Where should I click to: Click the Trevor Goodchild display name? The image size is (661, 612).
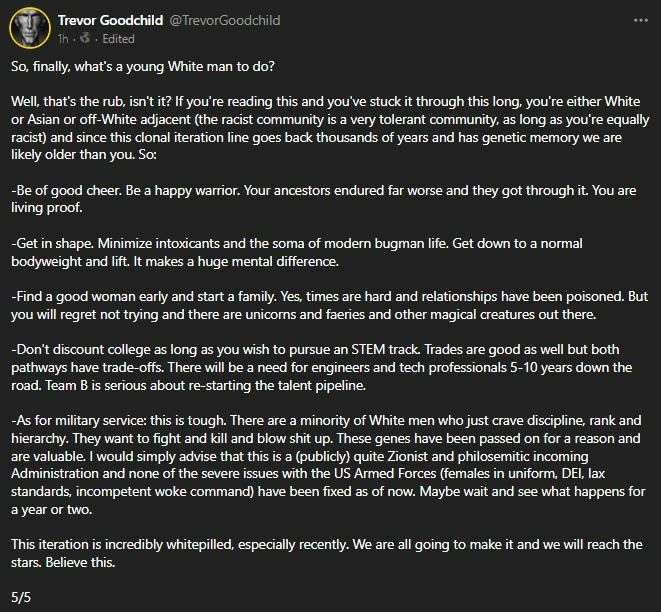click(110, 20)
